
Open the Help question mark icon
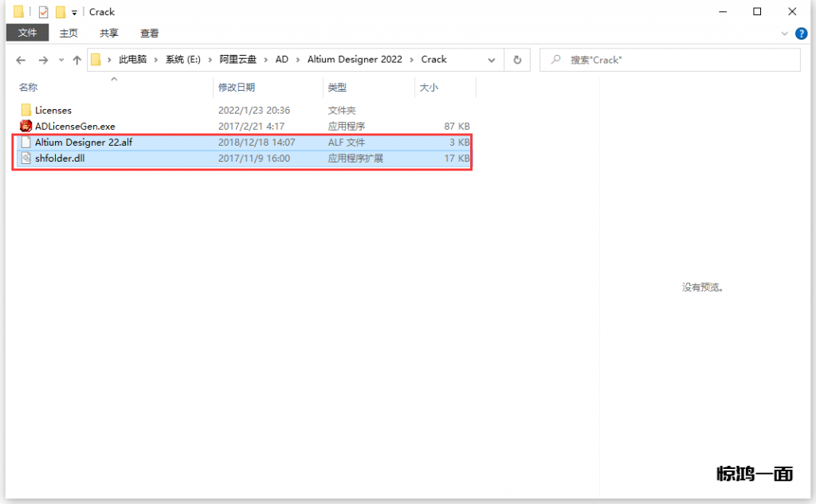801,33
